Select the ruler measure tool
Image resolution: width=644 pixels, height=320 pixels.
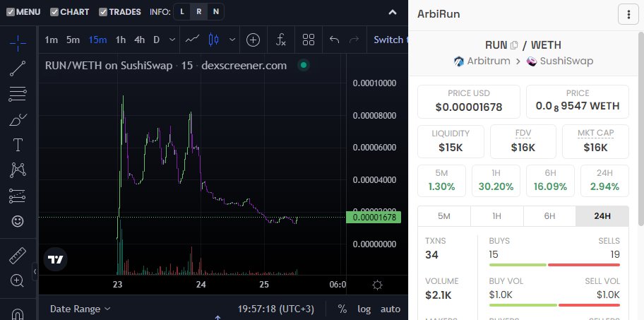pos(18,256)
